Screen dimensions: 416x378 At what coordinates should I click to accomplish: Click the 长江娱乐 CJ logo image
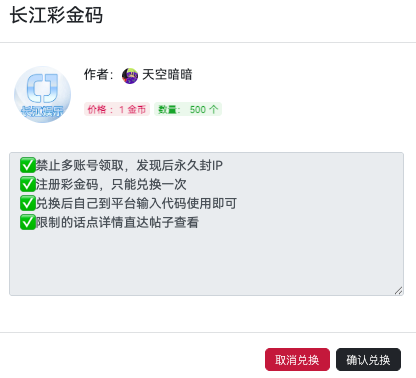pyautogui.click(x=42, y=94)
